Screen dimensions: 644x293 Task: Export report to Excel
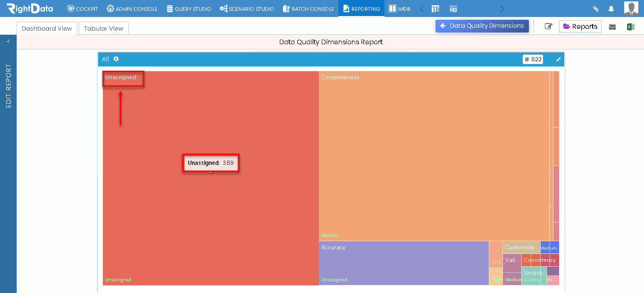click(x=630, y=27)
